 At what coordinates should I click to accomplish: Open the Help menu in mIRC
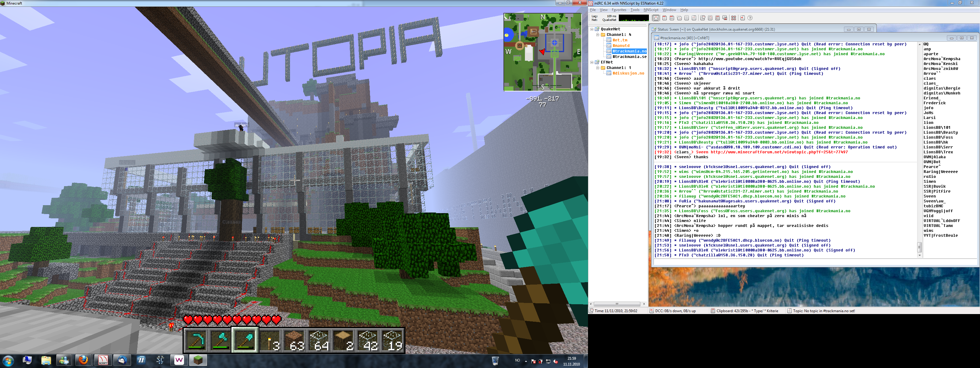[x=684, y=10]
